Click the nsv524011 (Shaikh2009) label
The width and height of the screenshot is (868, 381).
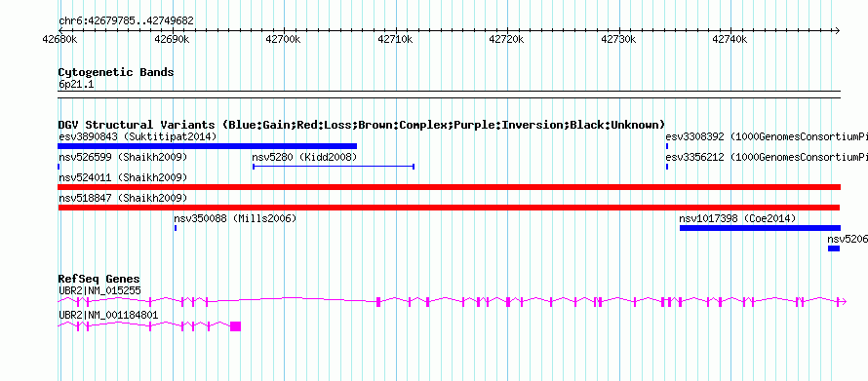[123, 177]
